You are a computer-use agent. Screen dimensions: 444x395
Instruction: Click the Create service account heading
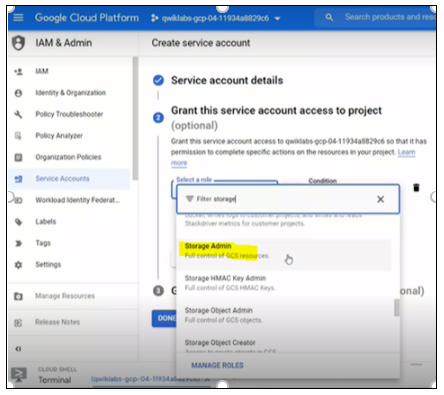coord(201,43)
